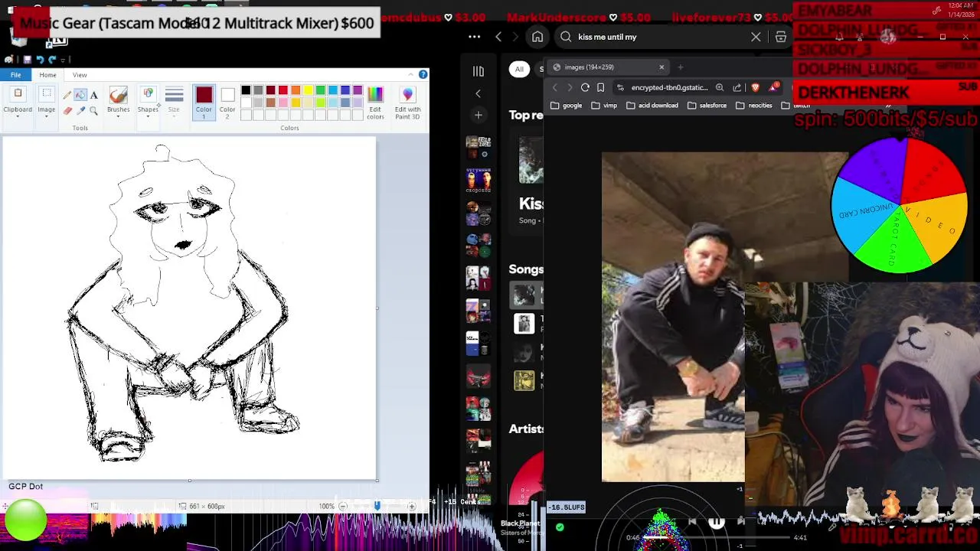
Task: Open Paint Help question mark icon
Action: 423,74
